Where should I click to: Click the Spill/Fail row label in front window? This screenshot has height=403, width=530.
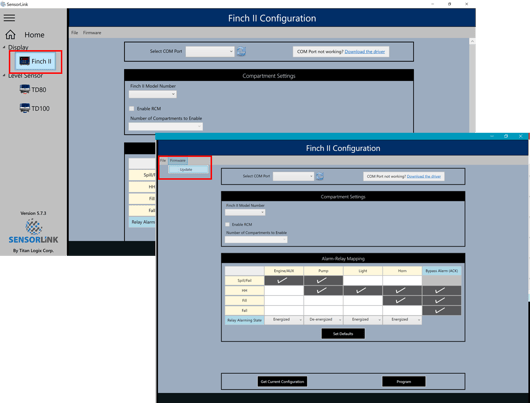(244, 280)
